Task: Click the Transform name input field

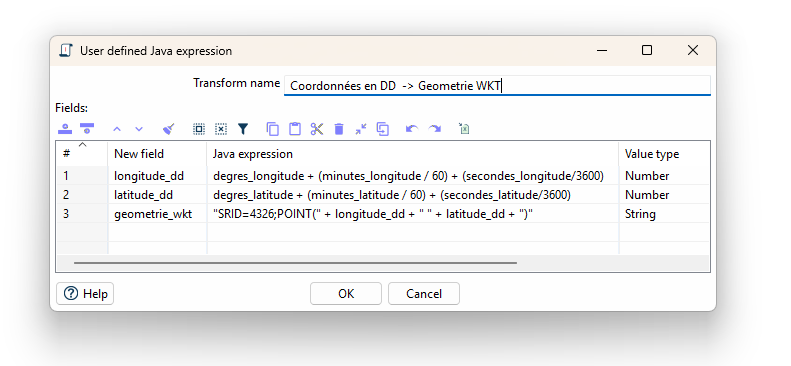Action: click(x=497, y=86)
